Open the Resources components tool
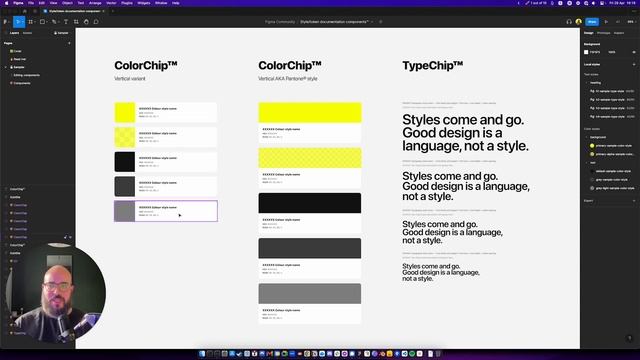640x360 pixels. click(x=76, y=22)
